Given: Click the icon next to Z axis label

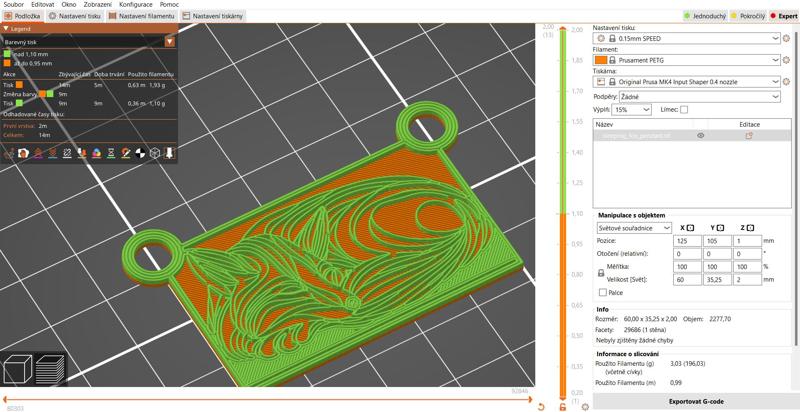Looking at the screenshot, I should pos(751,228).
